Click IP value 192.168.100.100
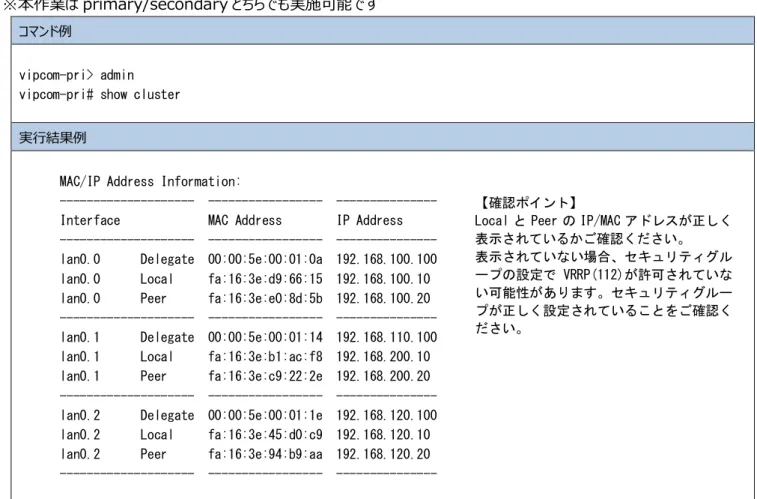The image size is (757, 499). tap(387, 260)
